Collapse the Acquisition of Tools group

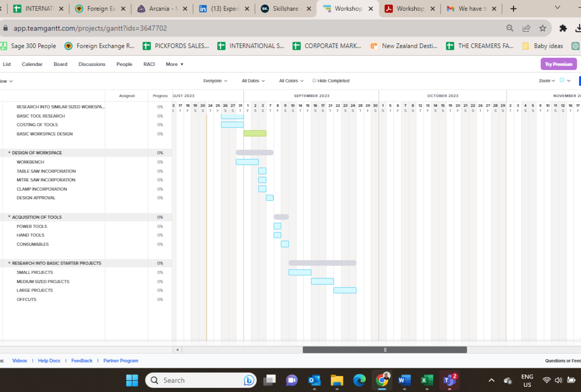click(9, 217)
